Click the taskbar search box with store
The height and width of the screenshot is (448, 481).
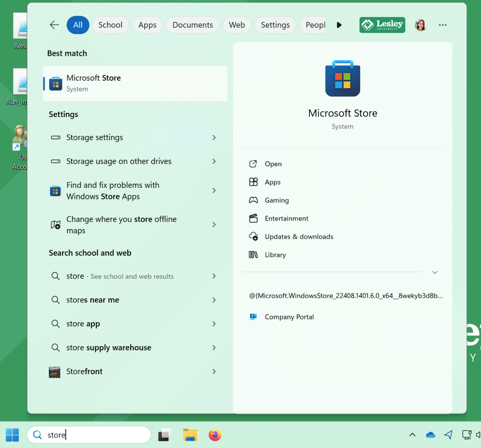[89, 435]
